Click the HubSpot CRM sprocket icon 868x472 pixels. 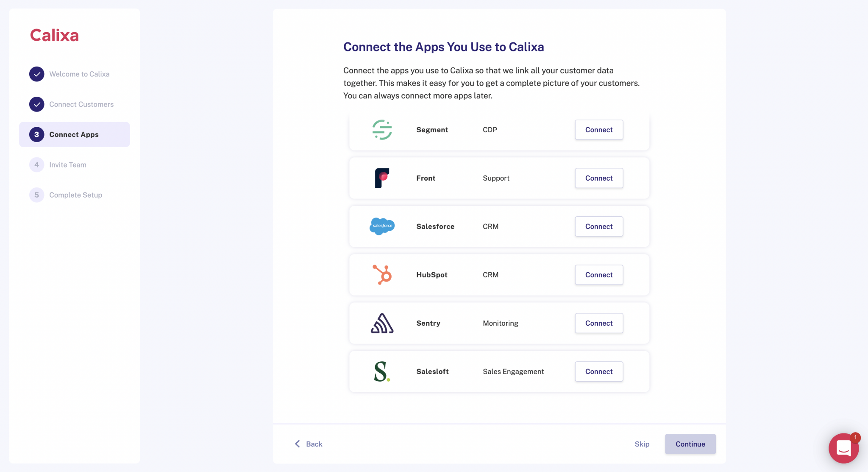[381, 274]
